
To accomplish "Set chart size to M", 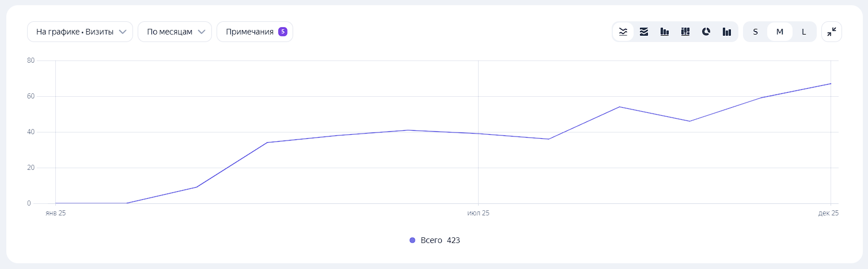I will tap(780, 32).
